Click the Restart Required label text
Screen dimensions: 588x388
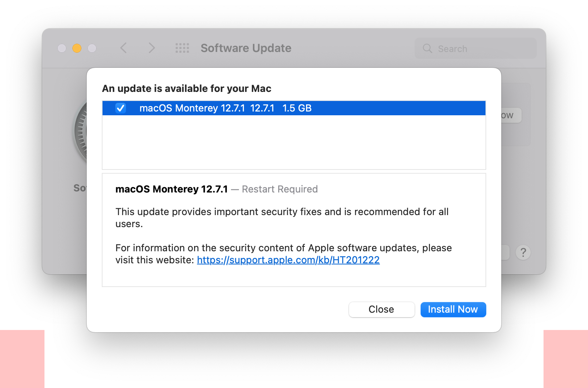(x=280, y=189)
